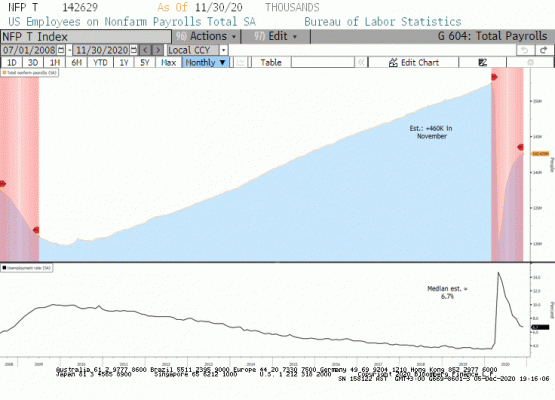Open the chart settings gear icon
The image size is (555, 400).
click(530, 63)
